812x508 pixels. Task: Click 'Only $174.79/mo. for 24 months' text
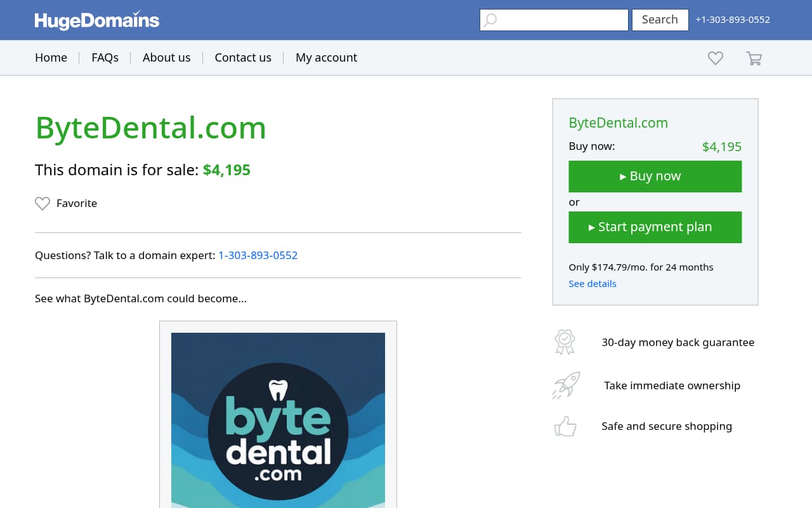[x=641, y=267]
